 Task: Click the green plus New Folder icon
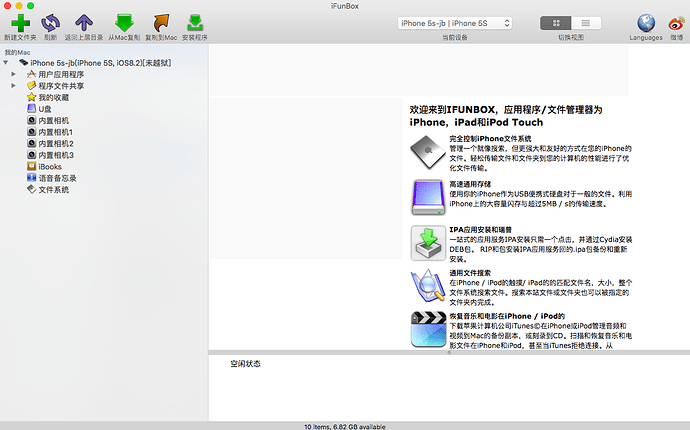coord(20,23)
